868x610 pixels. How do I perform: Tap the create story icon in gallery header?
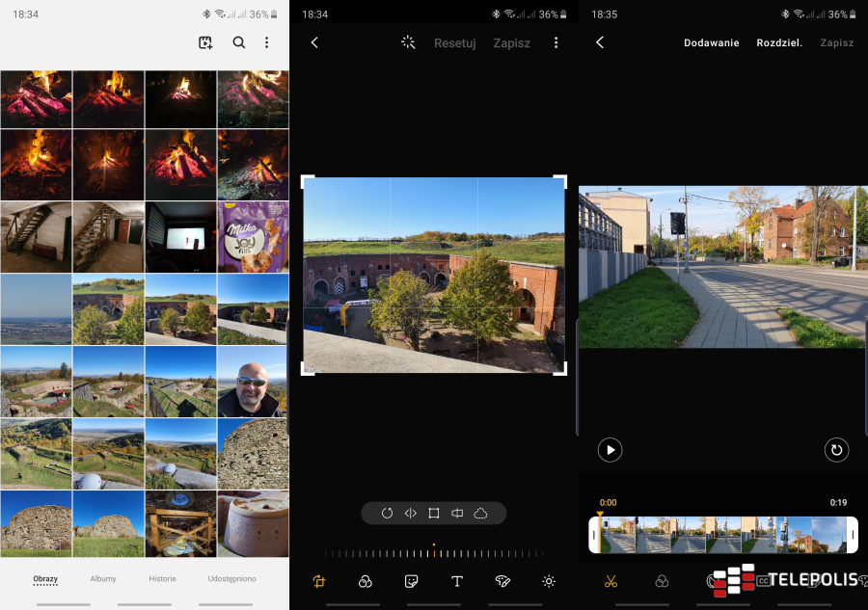click(205, 42)
